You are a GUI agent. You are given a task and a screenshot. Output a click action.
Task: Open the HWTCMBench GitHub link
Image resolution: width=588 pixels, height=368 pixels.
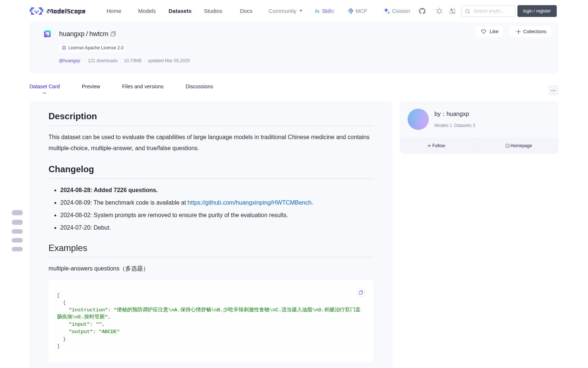pos(250,203)
